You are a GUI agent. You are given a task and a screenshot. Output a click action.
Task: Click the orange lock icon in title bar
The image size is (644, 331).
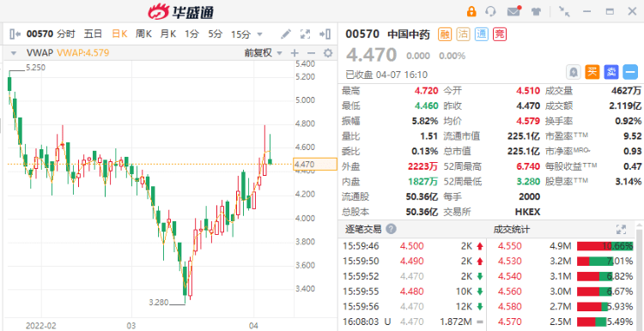coord(471,11)
